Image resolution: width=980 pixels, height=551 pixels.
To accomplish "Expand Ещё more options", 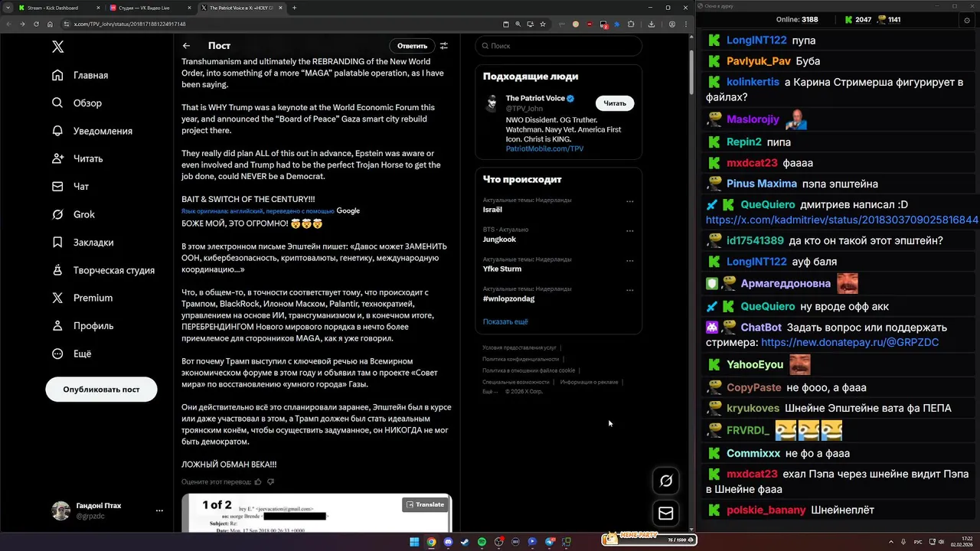I will click(72, 354).
